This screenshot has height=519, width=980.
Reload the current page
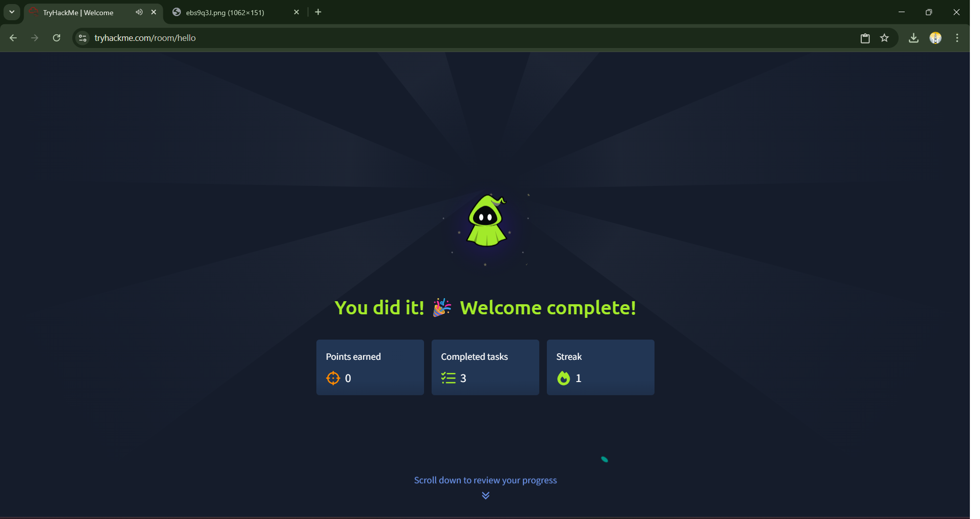click(57, 38)
